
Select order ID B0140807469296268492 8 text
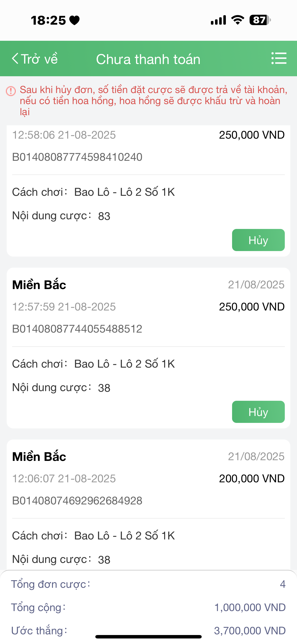77,501
